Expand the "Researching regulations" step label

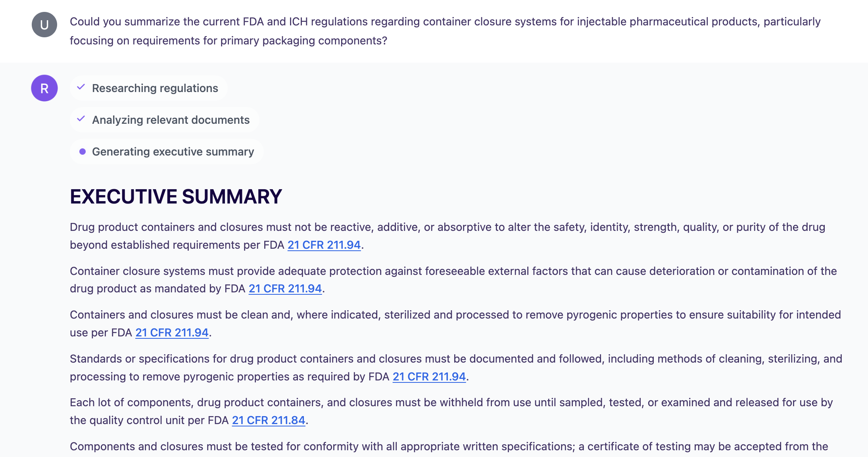click(x=155, y=88)
